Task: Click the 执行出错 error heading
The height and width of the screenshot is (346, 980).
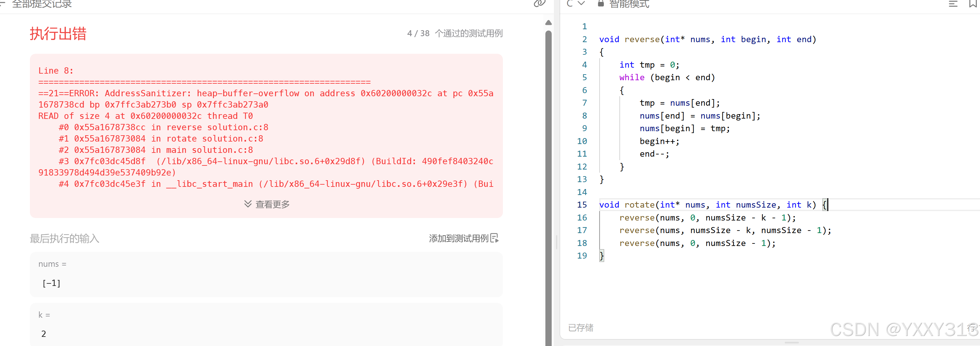Action: [x=58, y=34]
